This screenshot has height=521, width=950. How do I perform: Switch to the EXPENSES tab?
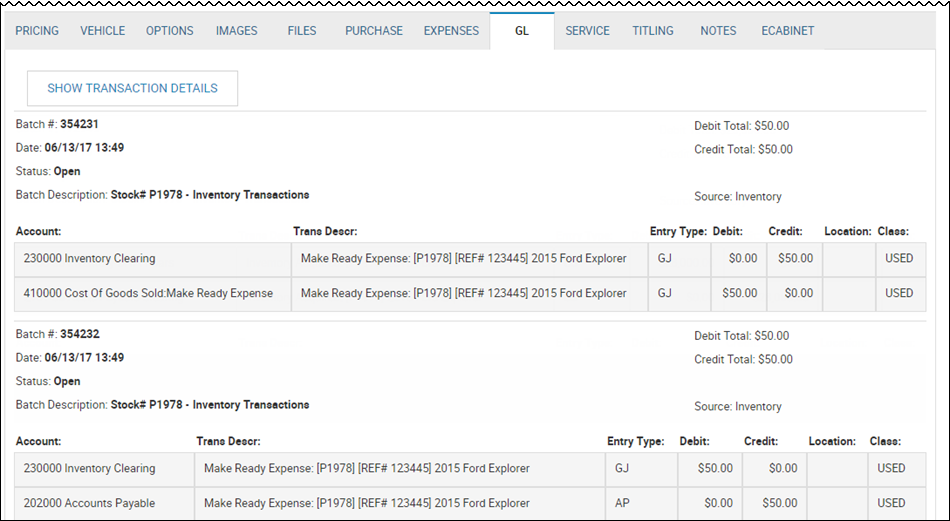tap(451, 31)
